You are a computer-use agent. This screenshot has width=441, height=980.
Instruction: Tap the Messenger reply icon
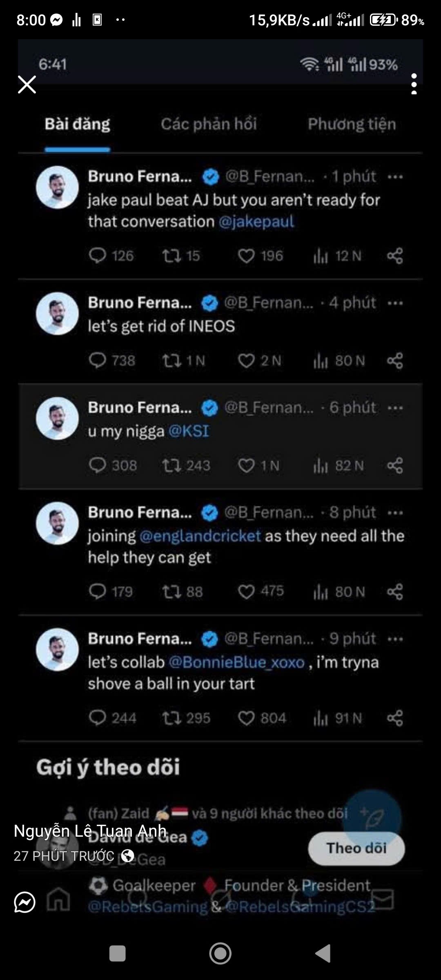click(x=24, y=902)
